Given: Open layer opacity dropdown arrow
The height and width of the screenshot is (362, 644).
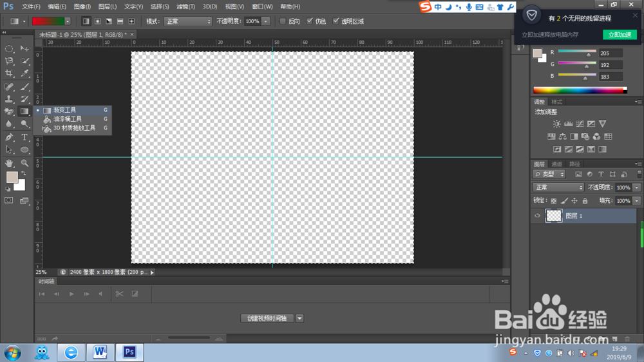Looking at the screenshot, I should pos(637,187).
